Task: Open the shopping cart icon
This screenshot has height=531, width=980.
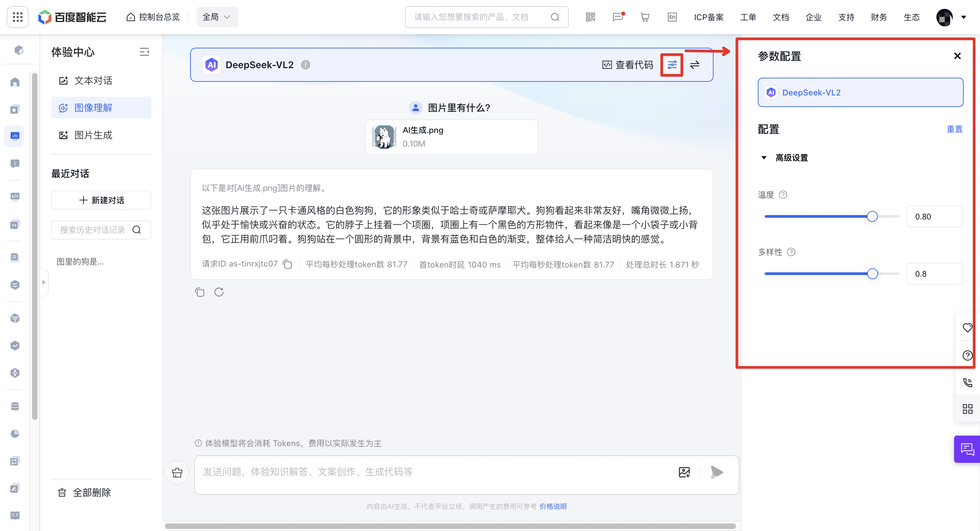Action: (645, 17)
